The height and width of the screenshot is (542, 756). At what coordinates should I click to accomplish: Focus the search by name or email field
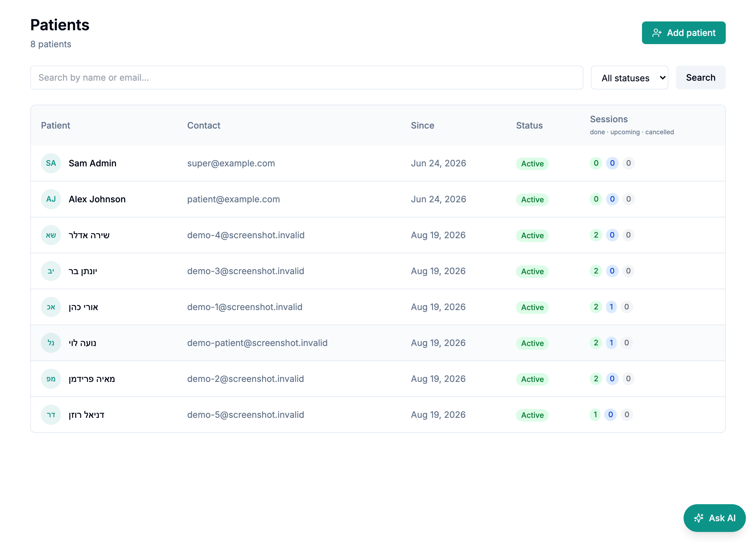[x=306, y=78]
